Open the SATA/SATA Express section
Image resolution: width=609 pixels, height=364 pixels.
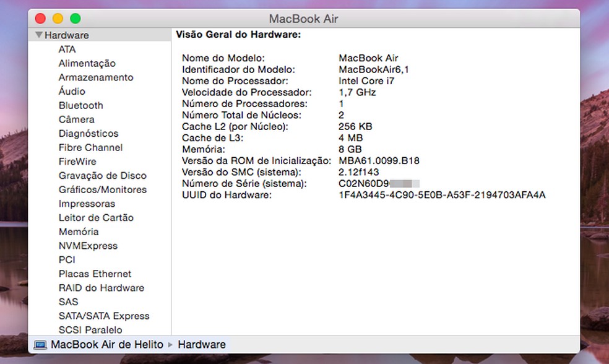[104, 316]
